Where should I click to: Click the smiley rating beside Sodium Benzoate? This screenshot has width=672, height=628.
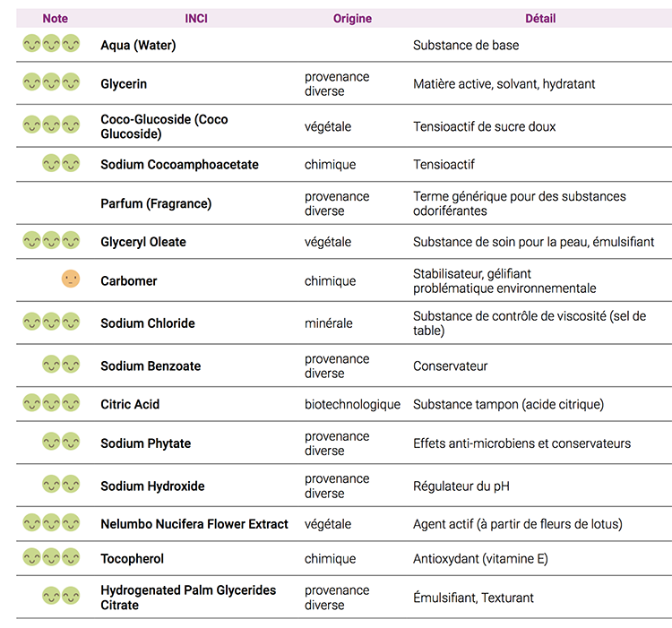pyautogui.click(x=61, y=365)
